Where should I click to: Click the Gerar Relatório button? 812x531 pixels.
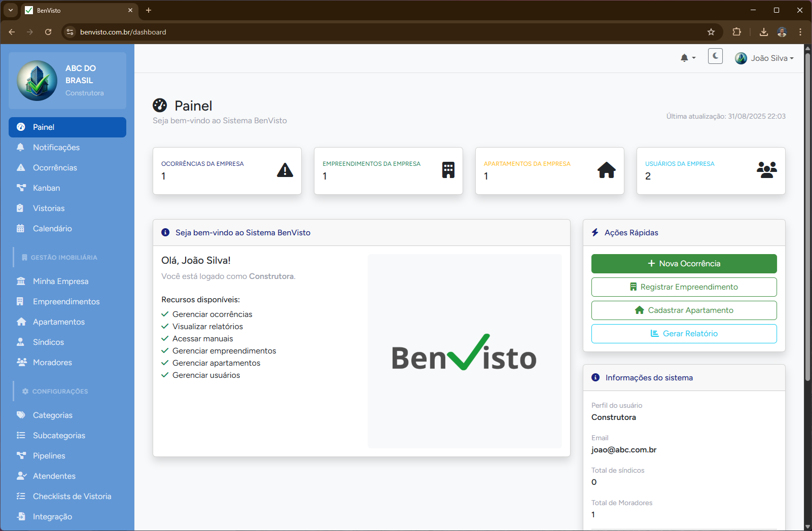pos(684,333)
